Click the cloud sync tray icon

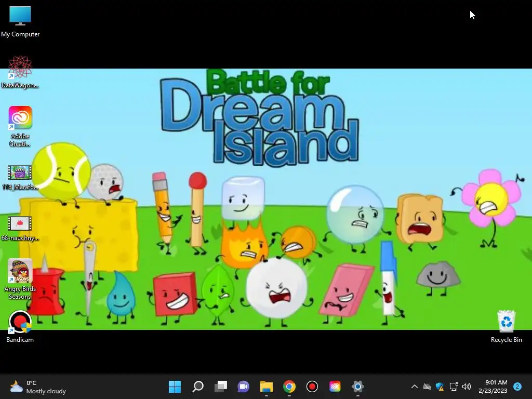coord(427,387)
